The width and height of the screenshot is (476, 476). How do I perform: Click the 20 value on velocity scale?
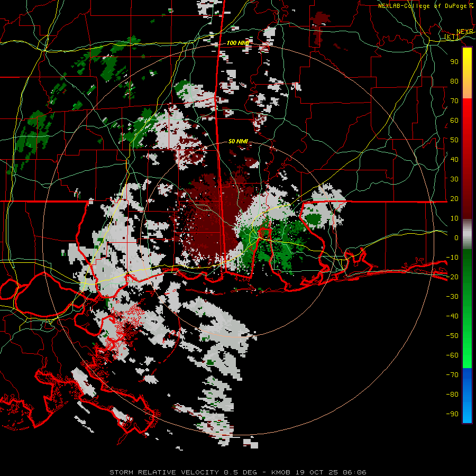coord(454,198)
